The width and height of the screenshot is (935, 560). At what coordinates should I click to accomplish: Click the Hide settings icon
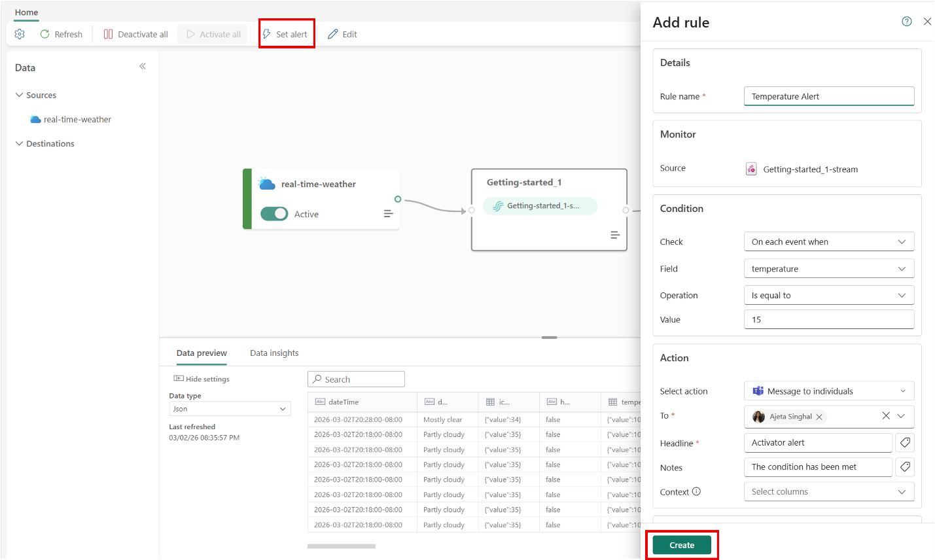[179, 379]
